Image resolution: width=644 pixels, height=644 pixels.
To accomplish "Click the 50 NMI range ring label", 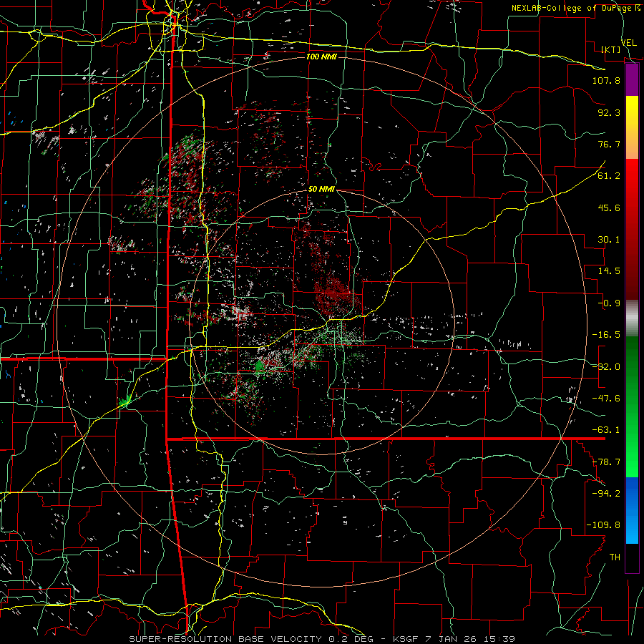I will (x=321, y=189).
